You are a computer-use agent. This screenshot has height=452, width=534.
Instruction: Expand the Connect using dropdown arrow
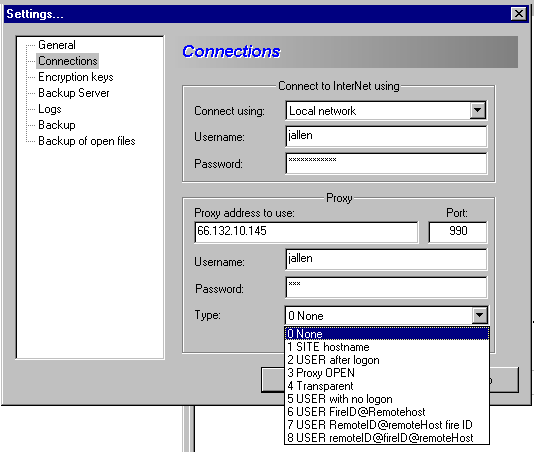(x=477, y=110)
